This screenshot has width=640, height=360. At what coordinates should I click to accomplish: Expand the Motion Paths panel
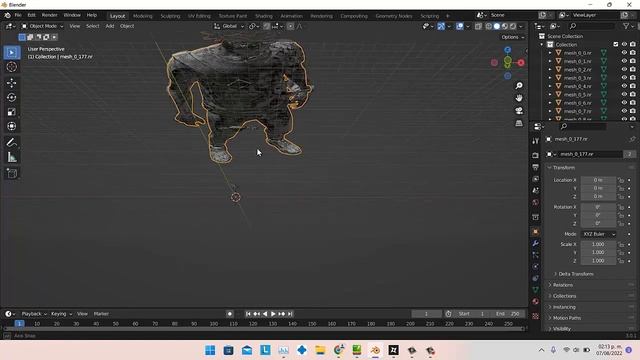pyautogui.click(x=567, y=318)
